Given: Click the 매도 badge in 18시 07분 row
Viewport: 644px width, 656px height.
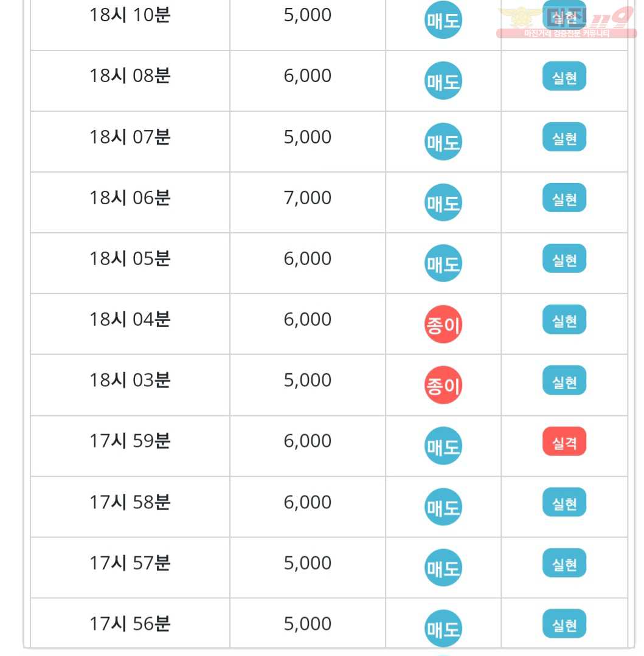Looking at the screenshot, I should (443, 142).
